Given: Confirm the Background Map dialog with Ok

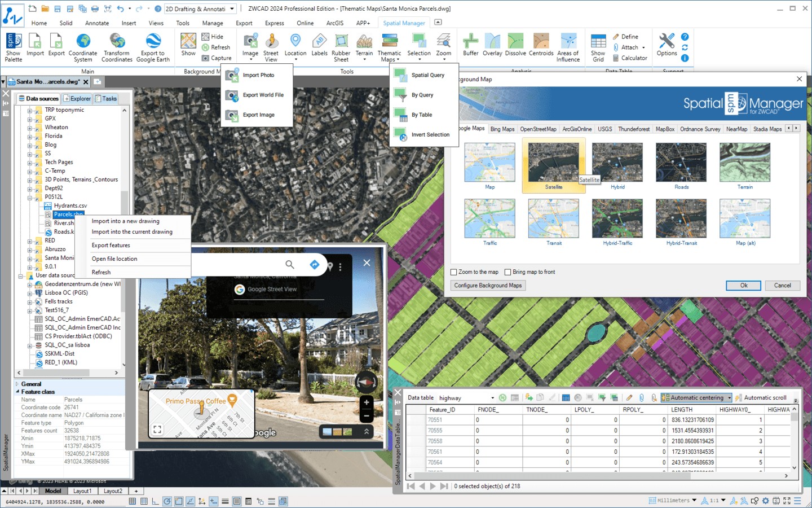Looking at the screenshot, I should (743, 285).
